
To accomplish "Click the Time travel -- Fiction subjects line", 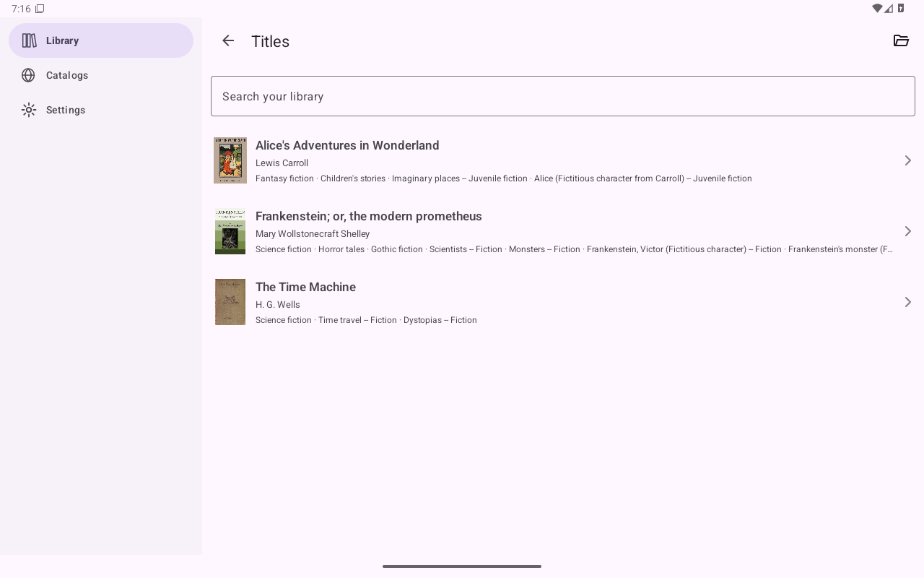I will (366, 320).
